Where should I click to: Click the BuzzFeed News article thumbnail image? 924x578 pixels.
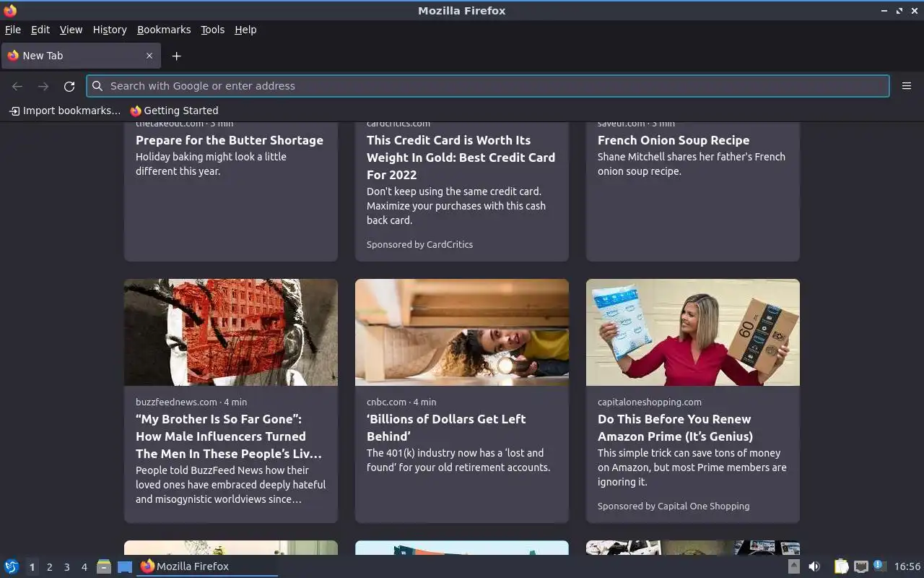[231, 332]
